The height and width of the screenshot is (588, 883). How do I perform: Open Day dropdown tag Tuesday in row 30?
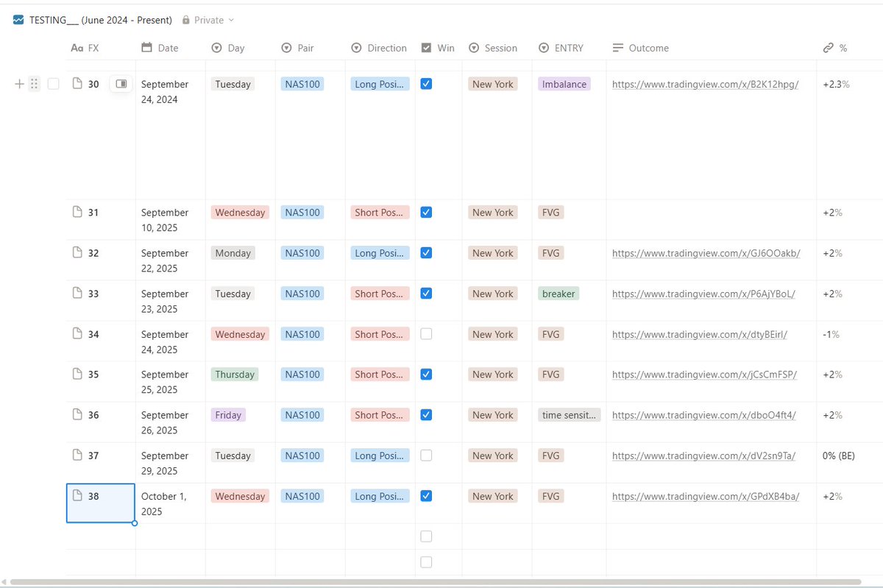click(233, 84)
